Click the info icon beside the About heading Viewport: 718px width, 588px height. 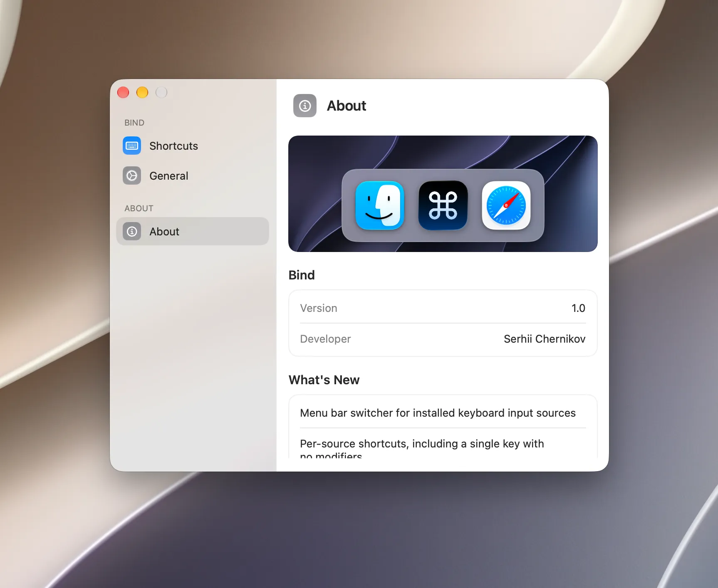[x=305, y=106]
